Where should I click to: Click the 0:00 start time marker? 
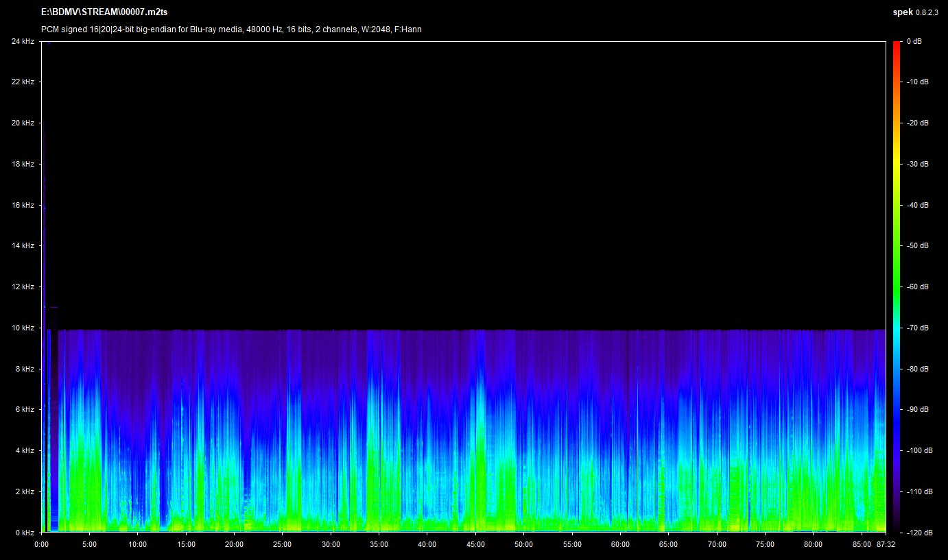point(41,545)
